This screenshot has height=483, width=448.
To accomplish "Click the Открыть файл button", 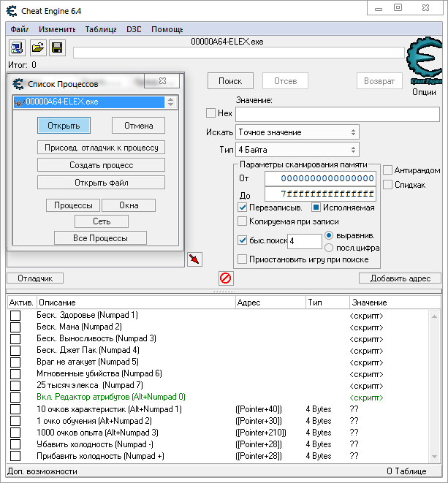I will coord(101,183).
